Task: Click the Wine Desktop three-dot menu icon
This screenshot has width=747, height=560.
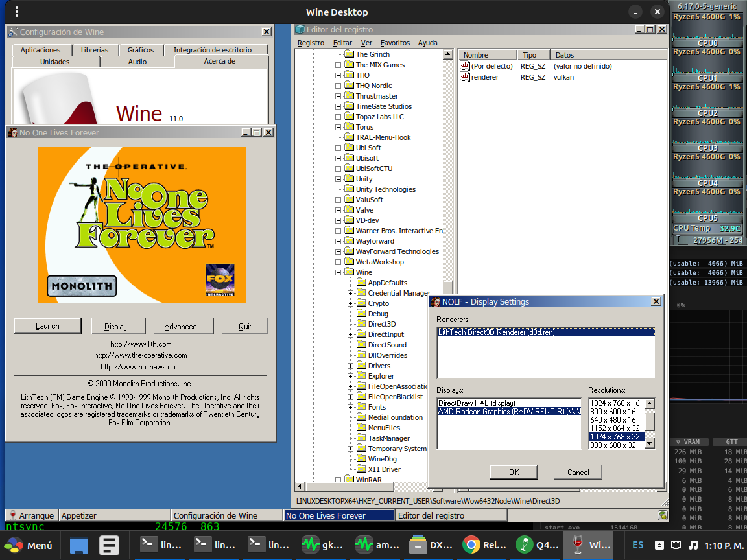Action: pos(17,12)
